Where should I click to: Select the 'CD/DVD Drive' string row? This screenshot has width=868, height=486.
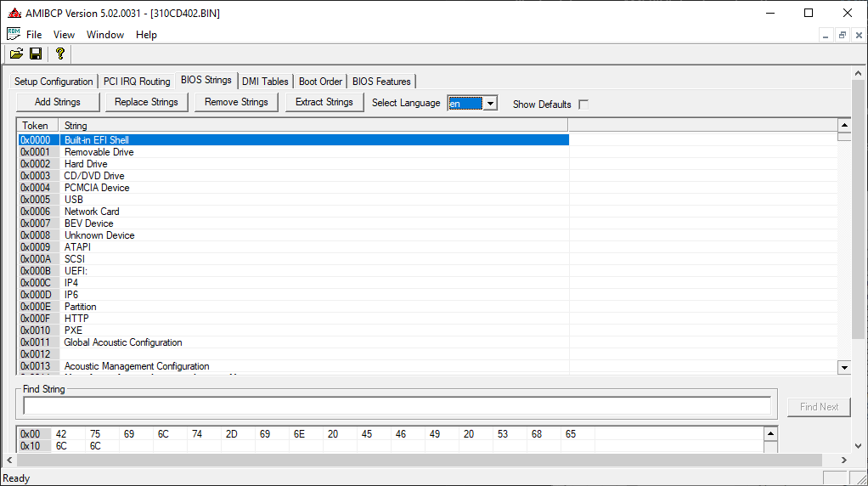293,176
